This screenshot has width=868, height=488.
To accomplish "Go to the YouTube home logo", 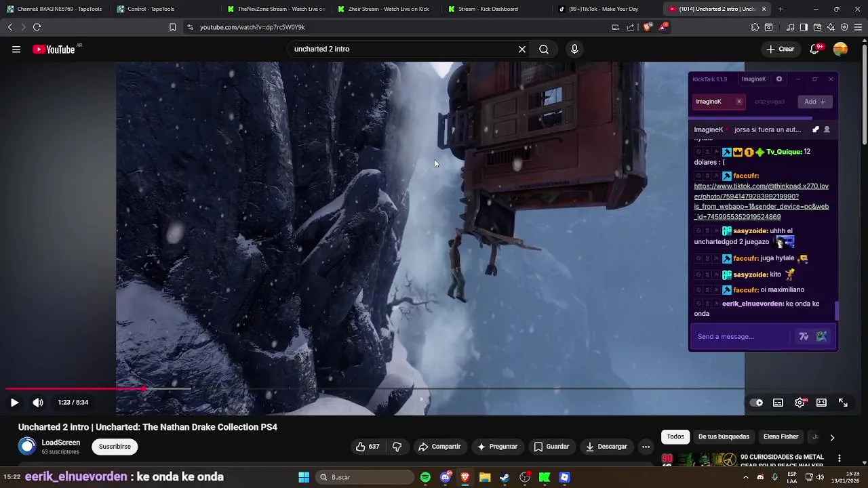I will [x=54, y=49].
